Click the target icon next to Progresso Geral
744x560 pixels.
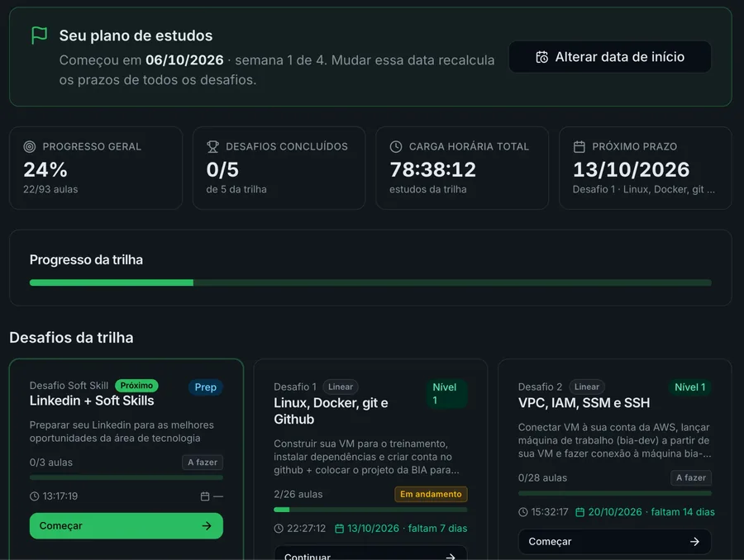click(x=30, y=146)
